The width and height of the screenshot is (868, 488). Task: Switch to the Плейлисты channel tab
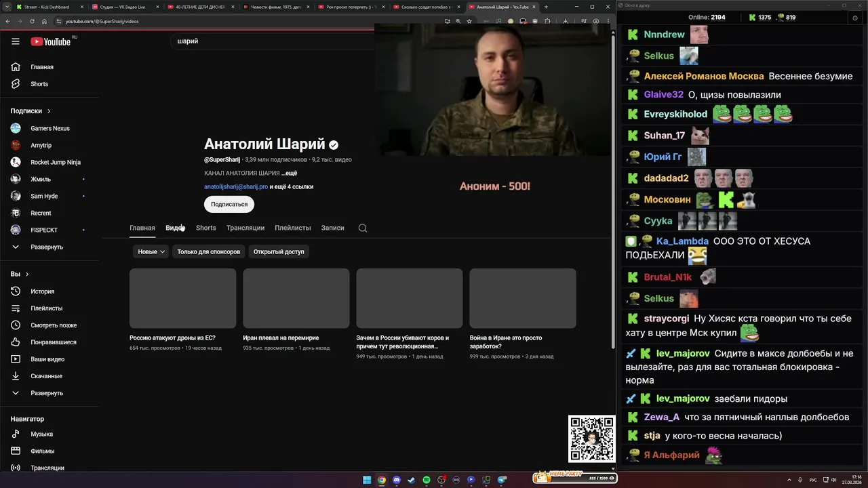pos(293,228)
